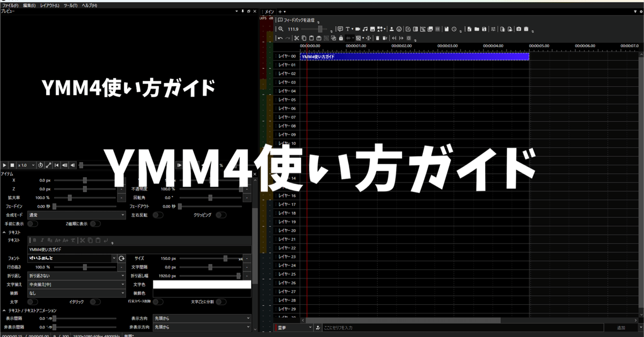Screen dimensions: 644x337
Task: Add an audio item via the music note icon
Action: tap(365, 28)
